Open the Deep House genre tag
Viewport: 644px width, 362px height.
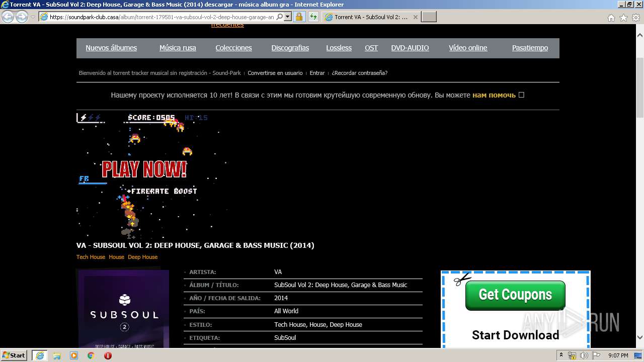142,257
